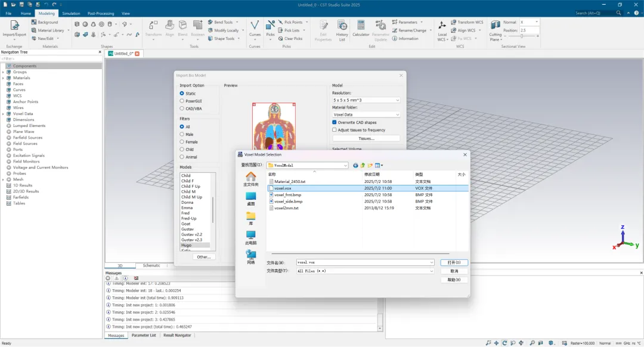Select the Torus shape tool
Image resolution: width=644 pixels, height=347 pixels.
pyautogui.click(x=101, y=24)
